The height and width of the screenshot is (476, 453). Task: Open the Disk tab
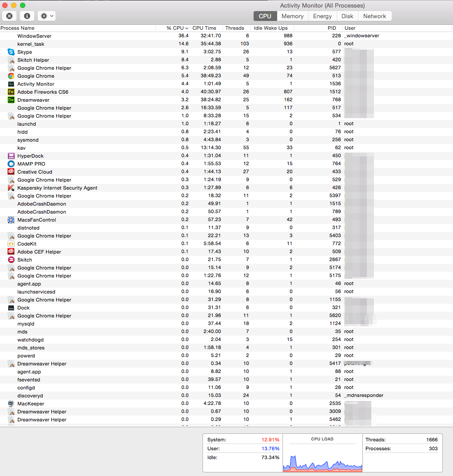[x=347, y=16]
